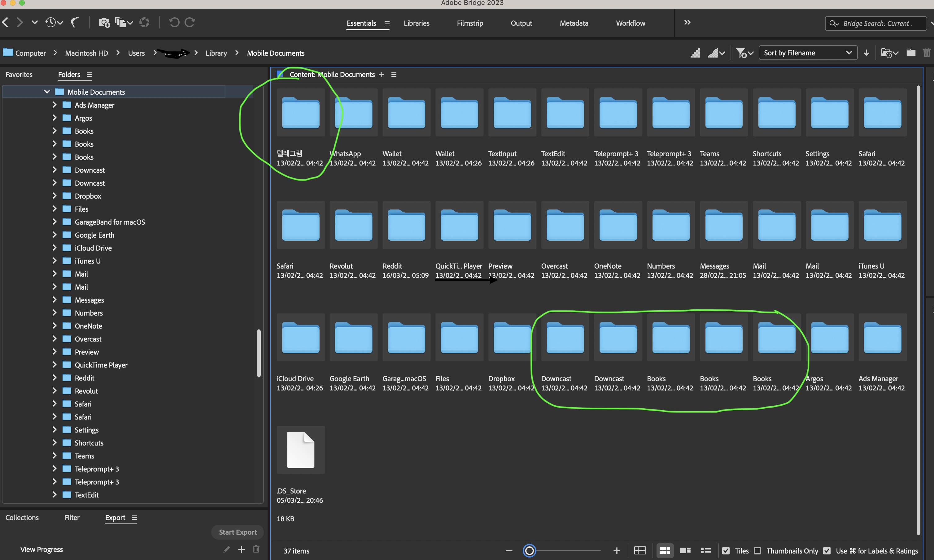Click the sort by filename dropdown
Screen dimensions: 934x560
(x=808, y=53)
